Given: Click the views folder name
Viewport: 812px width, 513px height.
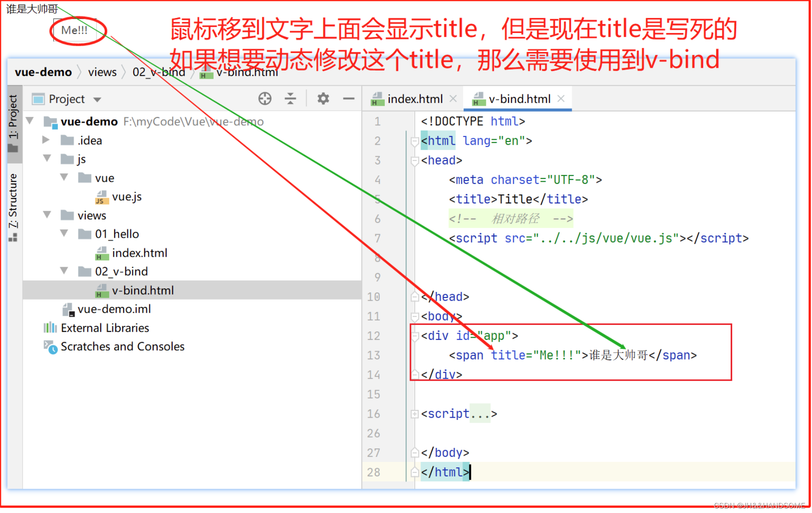Looking at the screenshot, I should [x=92, y=216].
